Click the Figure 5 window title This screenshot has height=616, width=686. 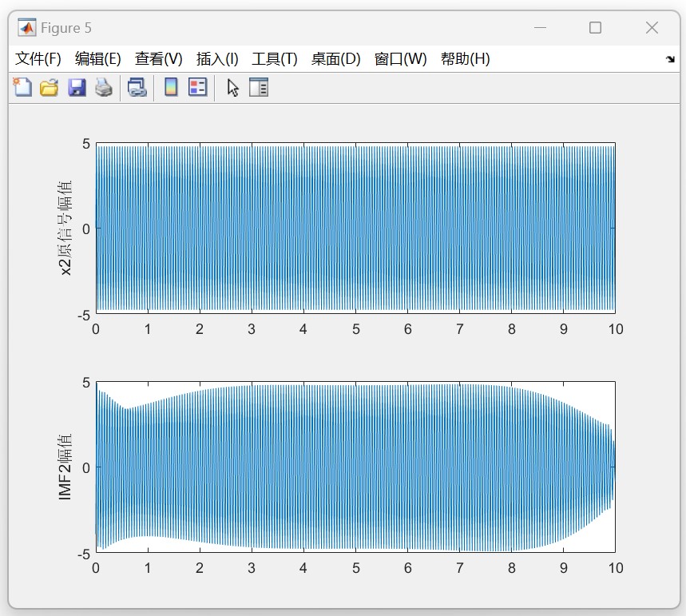pyautogui.click(x=66, y=28)
